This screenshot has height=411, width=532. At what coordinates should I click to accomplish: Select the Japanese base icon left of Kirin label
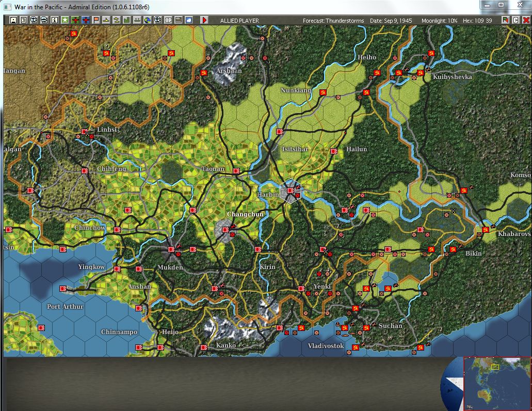[258, 249]
